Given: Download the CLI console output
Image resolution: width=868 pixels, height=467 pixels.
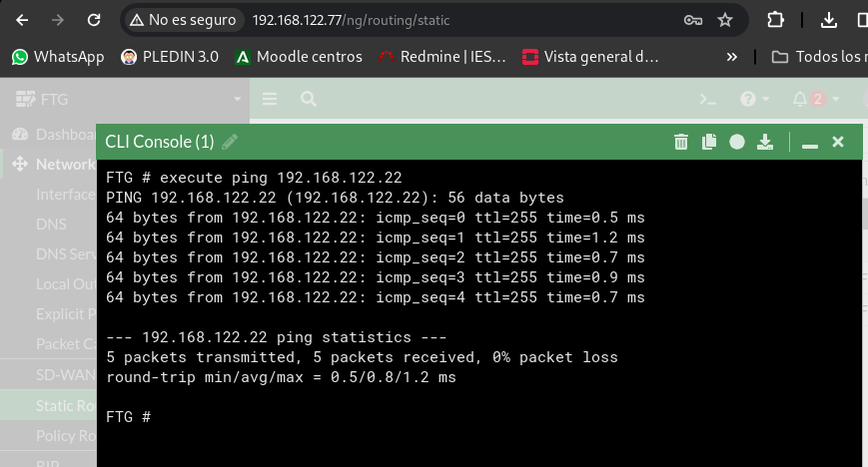Looking at the screenshot, I should click(x=765, y=143).
